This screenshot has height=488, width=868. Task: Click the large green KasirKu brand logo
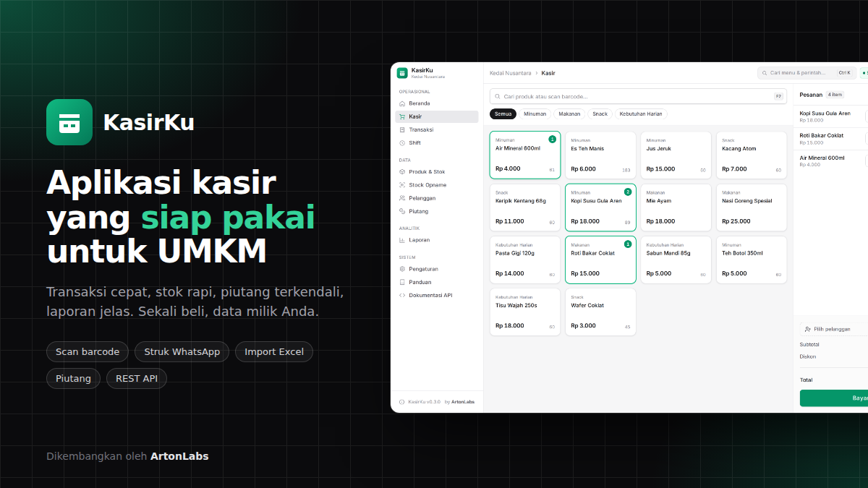pyautogui.click(x=69, y=122)
